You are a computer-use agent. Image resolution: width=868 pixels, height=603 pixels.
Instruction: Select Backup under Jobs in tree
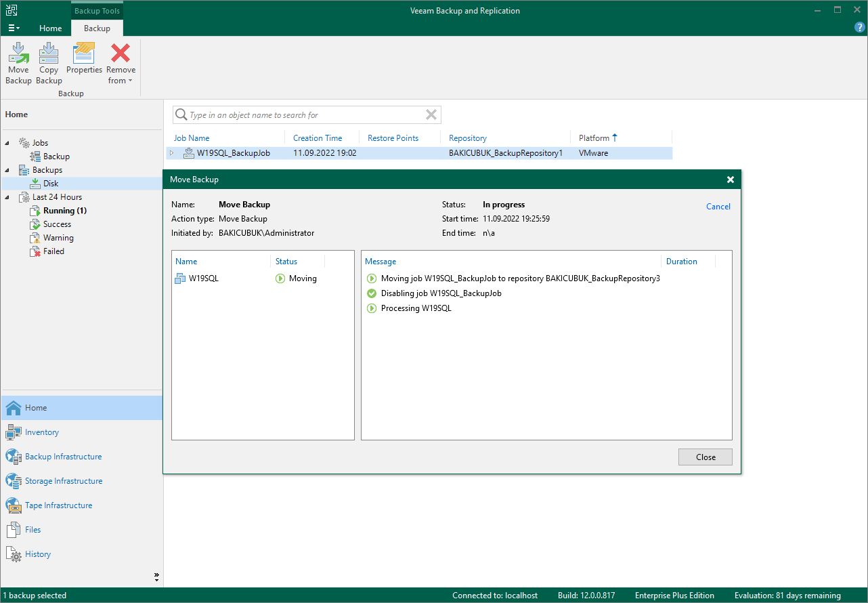click(x=56, y=157)
